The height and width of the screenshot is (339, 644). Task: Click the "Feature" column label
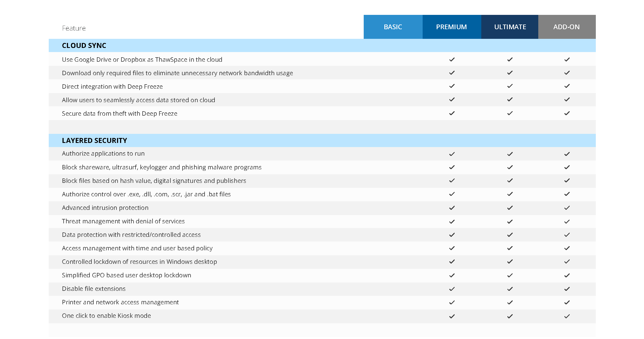74,28
